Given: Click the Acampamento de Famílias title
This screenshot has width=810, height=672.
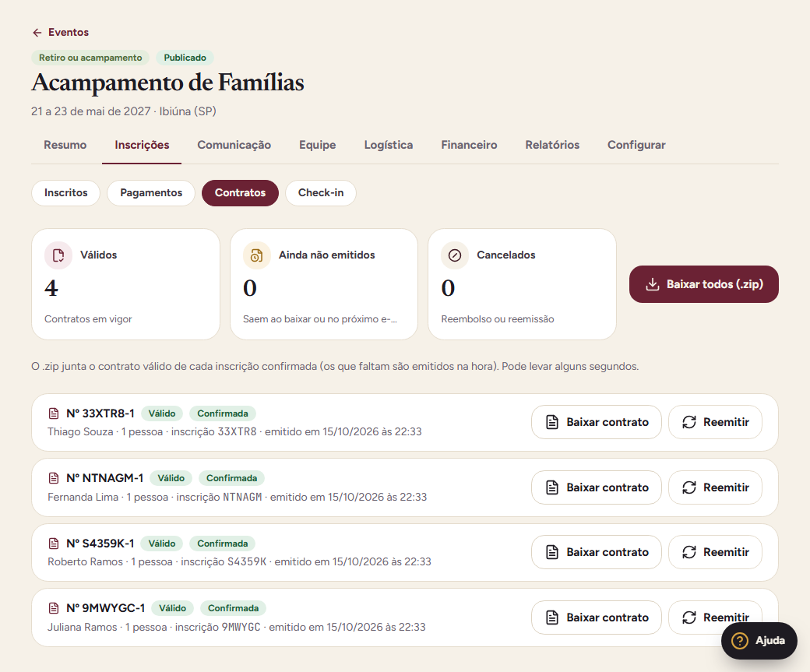Looking at the screenshot, I should (168, 83).
